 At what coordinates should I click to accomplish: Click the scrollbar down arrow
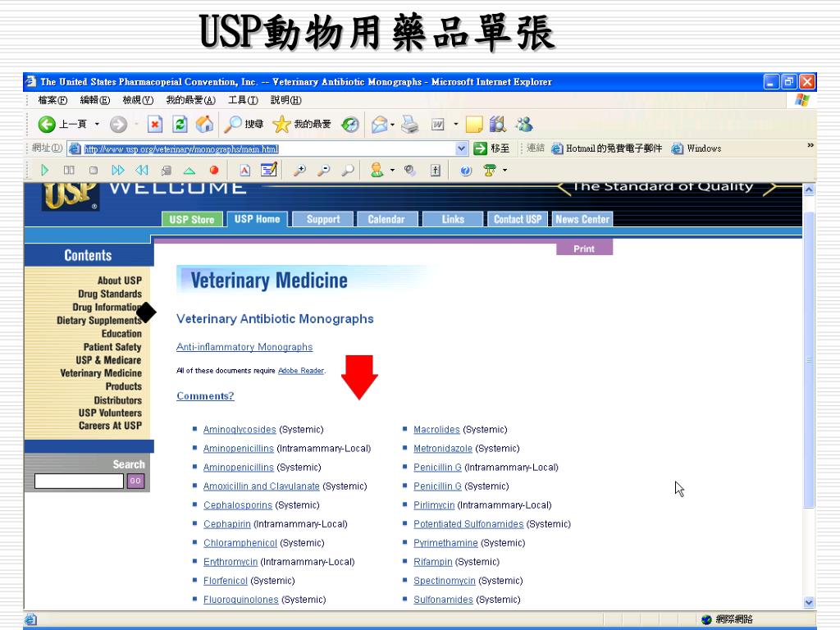(809, 602)
